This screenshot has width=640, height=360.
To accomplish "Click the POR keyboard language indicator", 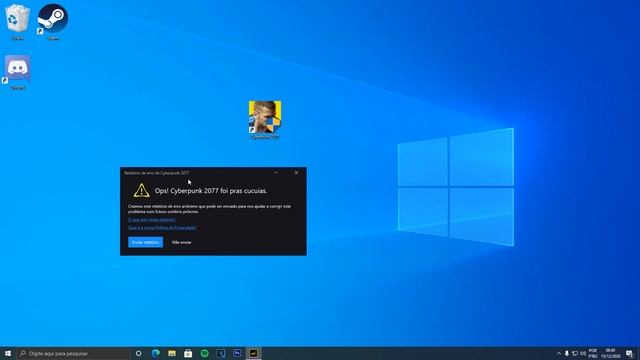I will click(x=593, y=353).
